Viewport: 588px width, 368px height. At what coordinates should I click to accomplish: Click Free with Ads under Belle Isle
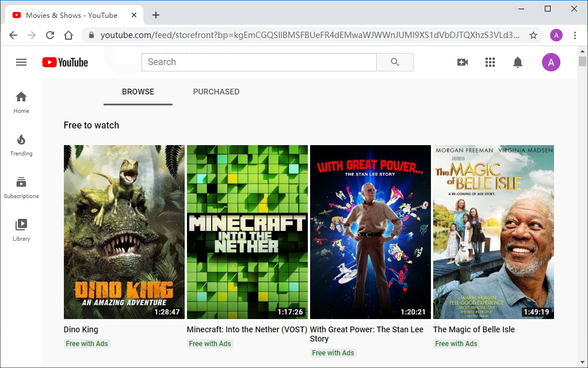click(x=456, y=344)
